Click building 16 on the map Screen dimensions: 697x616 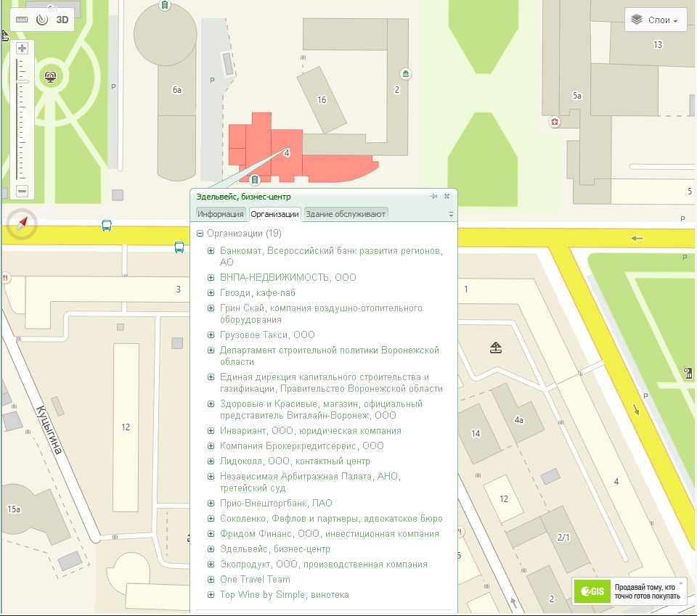click(322, 100)
